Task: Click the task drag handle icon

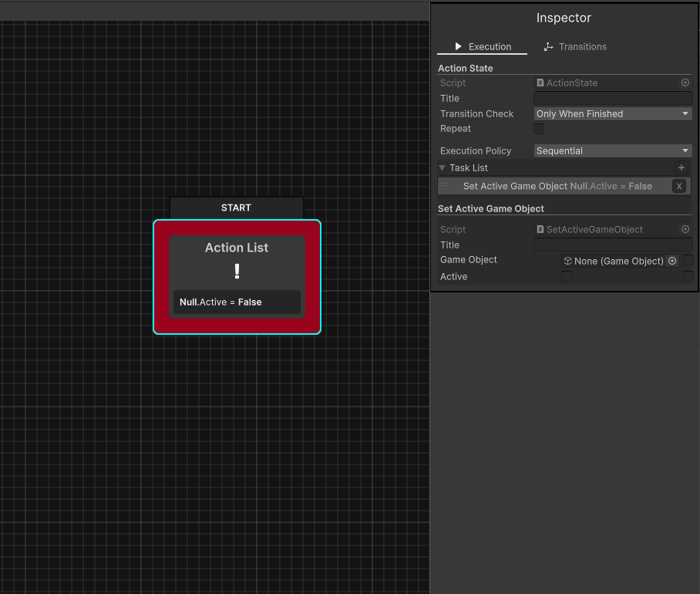Action: pos(445,186)
